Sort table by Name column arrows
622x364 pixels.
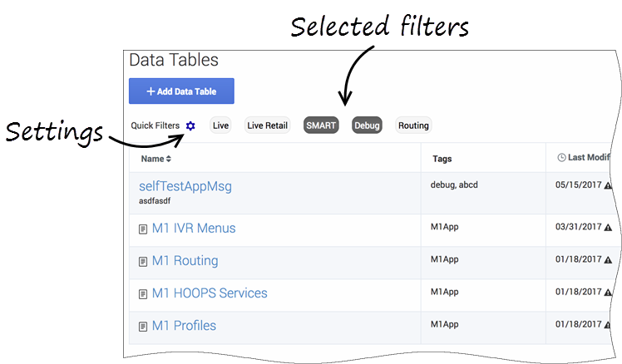[x=169, y=159]
